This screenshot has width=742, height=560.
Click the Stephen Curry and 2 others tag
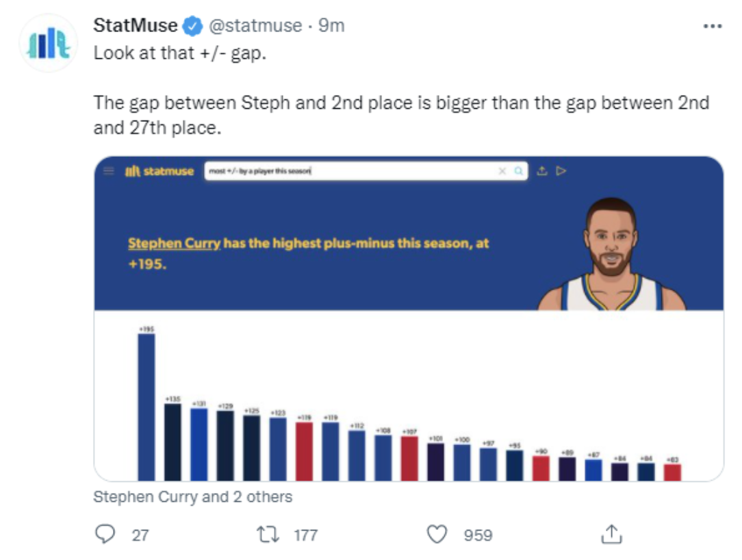pyautogui.click(x=192, y=496)
